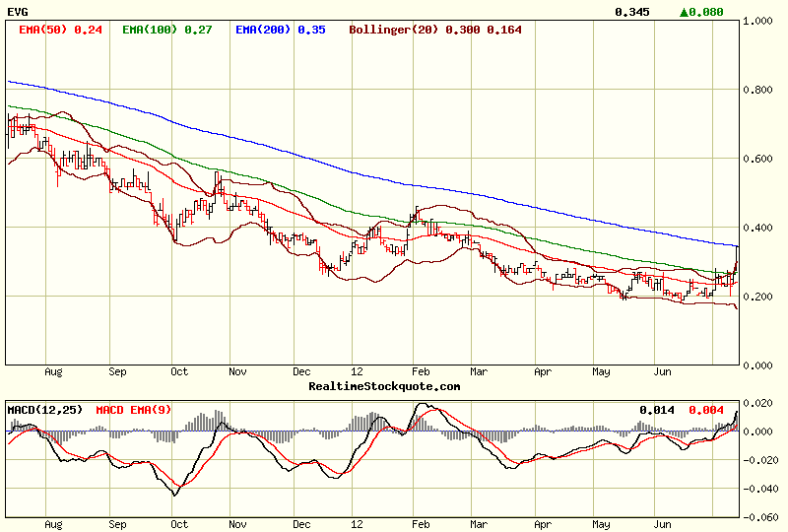This screenshot has width=788, height=532.
Task: Select the Feb label under the main chart
Action: [x=422, y=372]
